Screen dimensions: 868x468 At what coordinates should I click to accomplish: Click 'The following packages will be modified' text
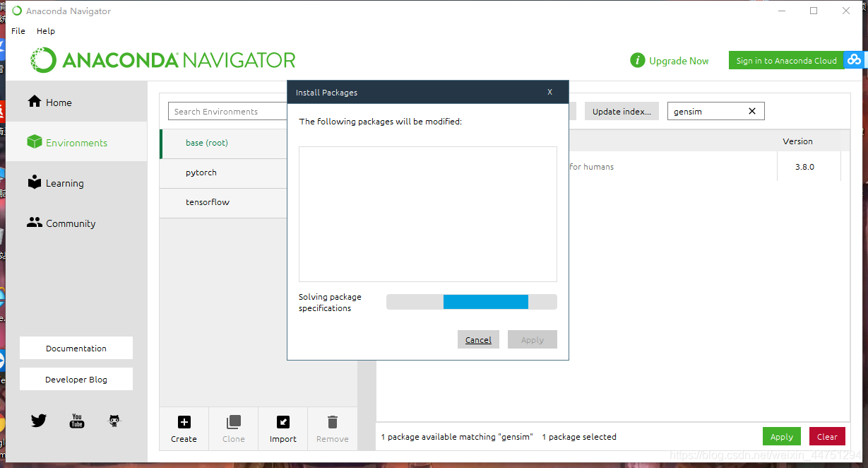380,122
